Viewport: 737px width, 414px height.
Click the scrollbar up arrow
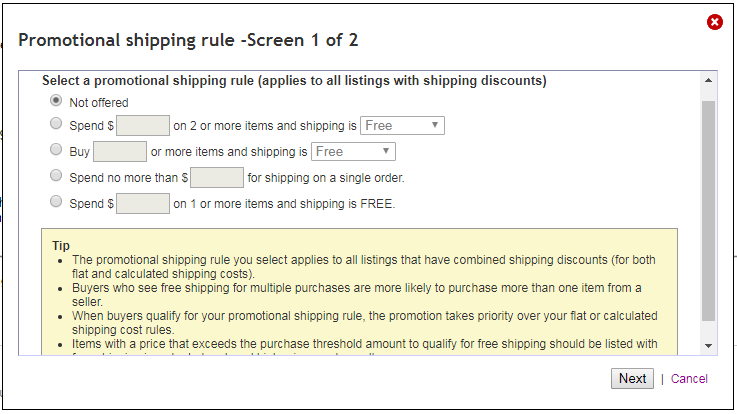point(708,81)
